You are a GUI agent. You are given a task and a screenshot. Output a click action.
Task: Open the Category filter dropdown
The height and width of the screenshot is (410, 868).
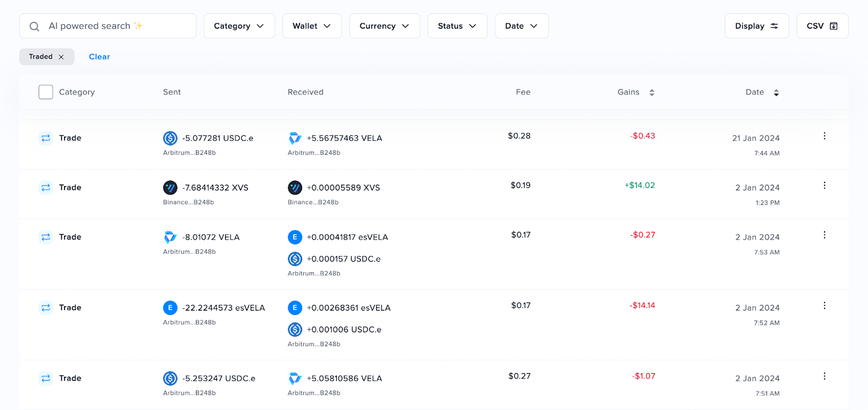point(239,26)
